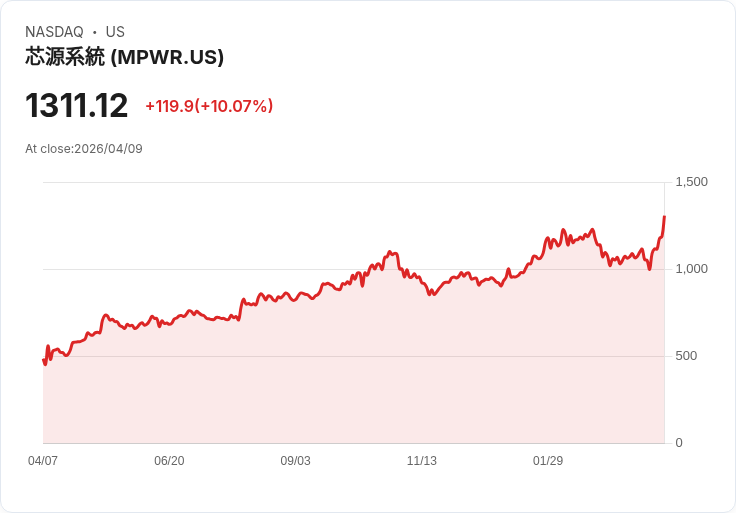Click the 1,000 horizontal gridline
This screenshot has width=736, height=513.
click(354, 269)
